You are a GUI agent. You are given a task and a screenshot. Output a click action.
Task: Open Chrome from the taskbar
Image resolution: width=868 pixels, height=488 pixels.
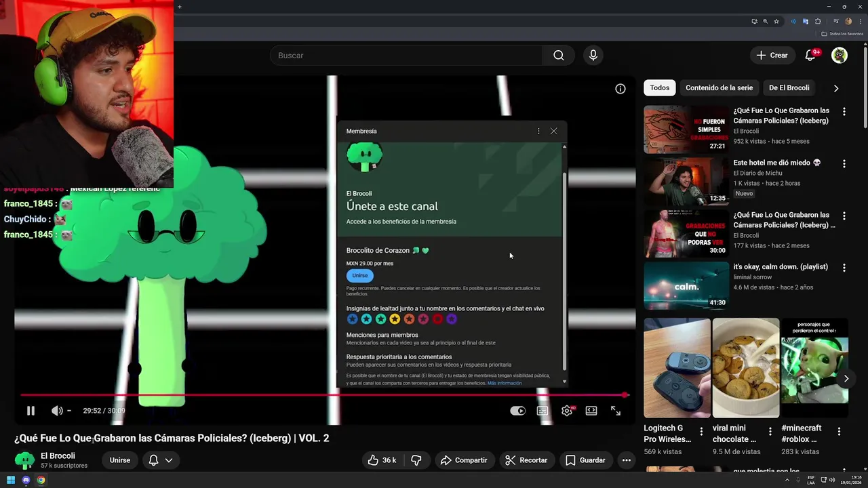pos(41,480)
